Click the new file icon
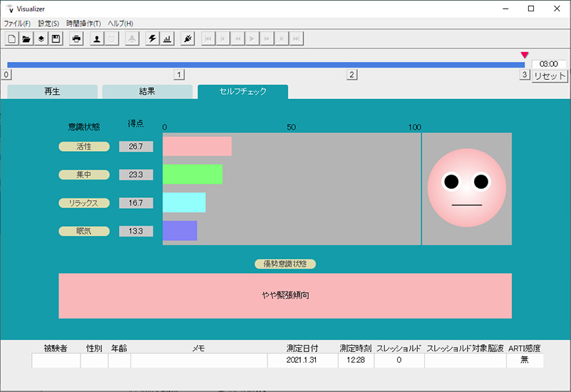571x392 pixels. pos(12,38)
